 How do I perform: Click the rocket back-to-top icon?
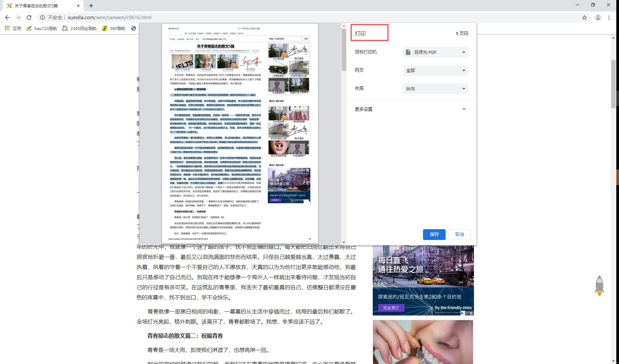[x=599, y=285]
